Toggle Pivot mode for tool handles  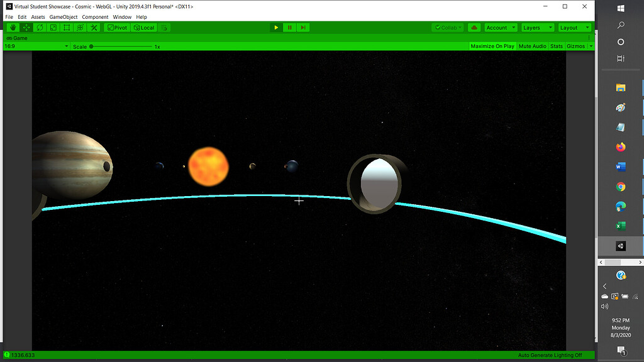coord(116,27)
